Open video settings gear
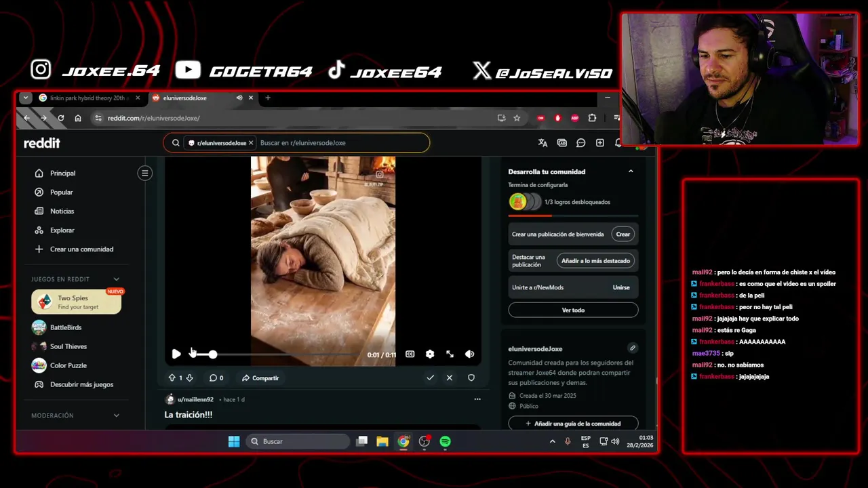 pyautogui.click(x=430, y=354)
